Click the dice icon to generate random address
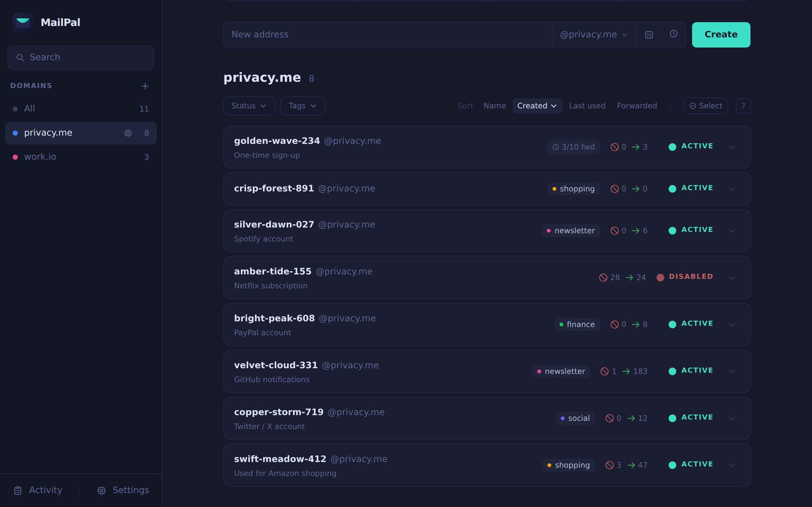The image size is (812, 507). [x=649, y=34]
